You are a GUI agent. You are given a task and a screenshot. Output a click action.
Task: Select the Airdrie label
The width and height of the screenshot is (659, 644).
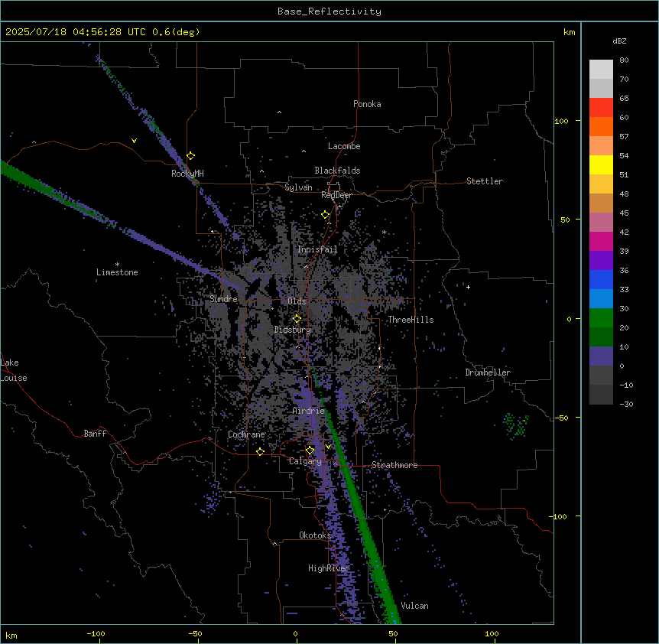309,411
